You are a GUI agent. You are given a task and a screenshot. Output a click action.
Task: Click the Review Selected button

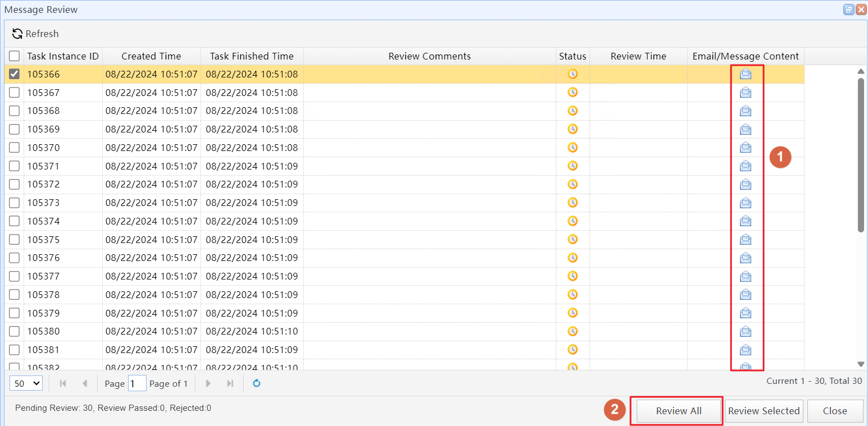pos(764,411)
